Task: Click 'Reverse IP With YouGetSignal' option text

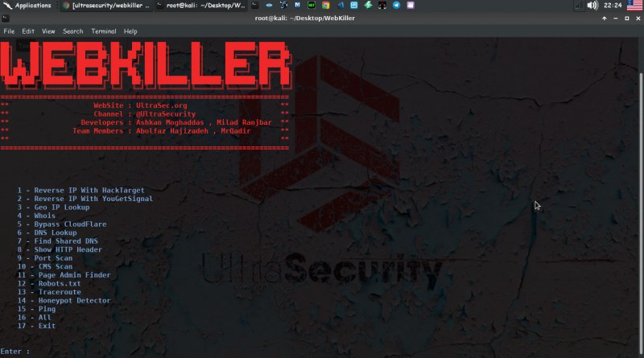Action: click(x=93, y=199)
